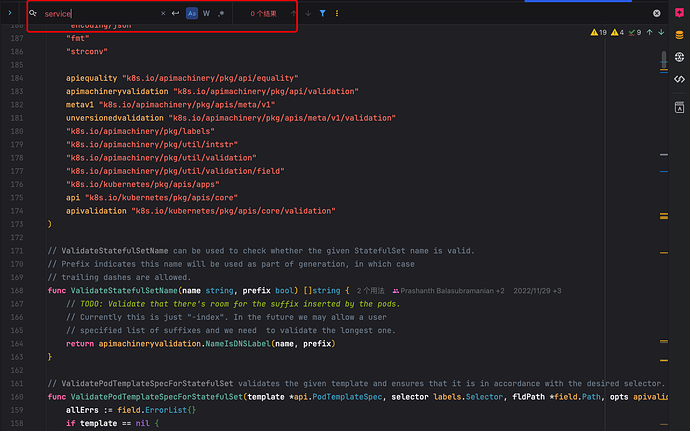
Task: Open the pink AI assistant tool window
Action: point(679,13)
